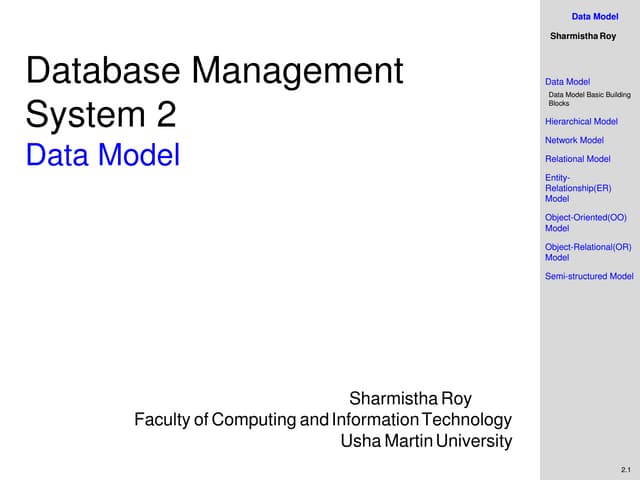Navigate to the Object-Relational(OR) Model section

[588, 251]
